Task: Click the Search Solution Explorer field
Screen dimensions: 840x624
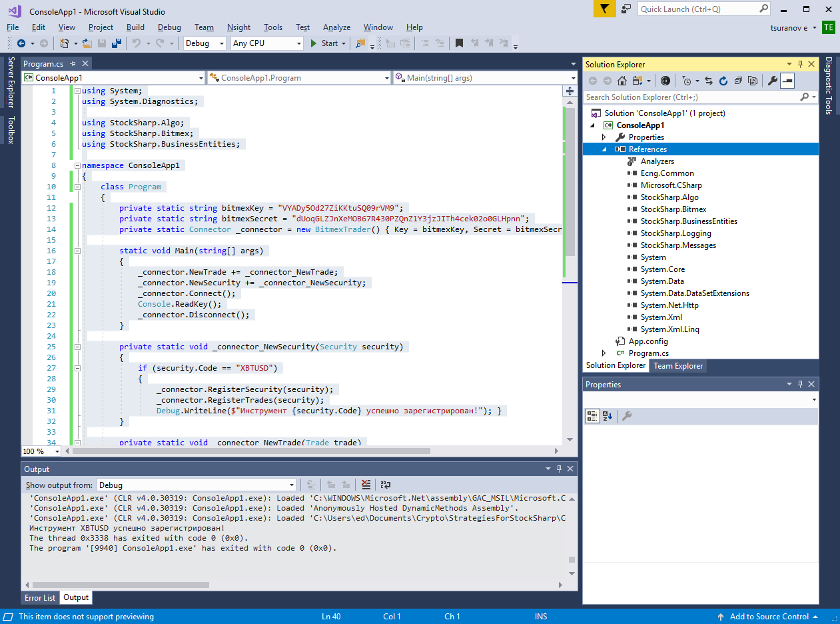Action: point(700,97)
